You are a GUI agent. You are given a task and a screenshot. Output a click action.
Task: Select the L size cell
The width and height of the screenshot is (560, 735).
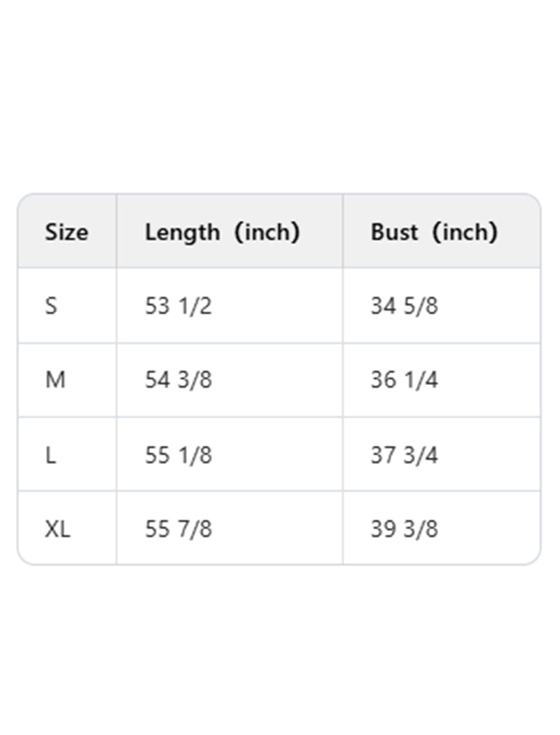click(x=50, y=455)
